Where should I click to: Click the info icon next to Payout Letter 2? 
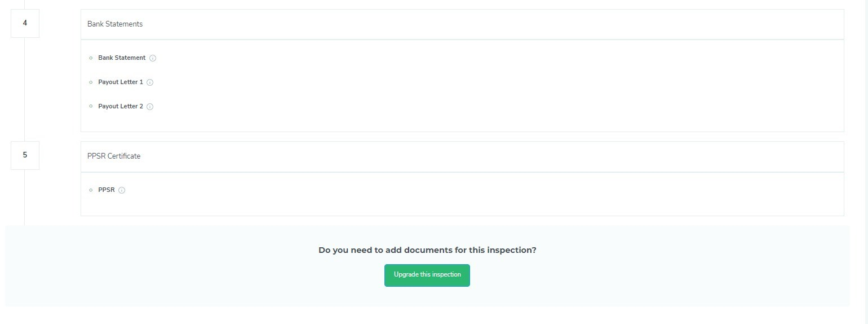[x=150, y=107]
